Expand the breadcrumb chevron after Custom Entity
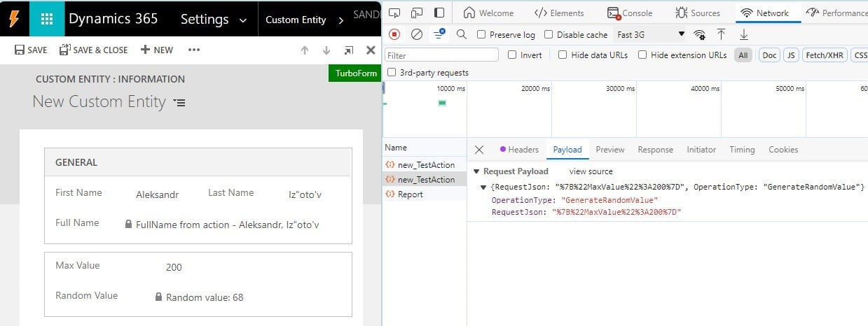 pyautogui.click(x=341, y=20)
